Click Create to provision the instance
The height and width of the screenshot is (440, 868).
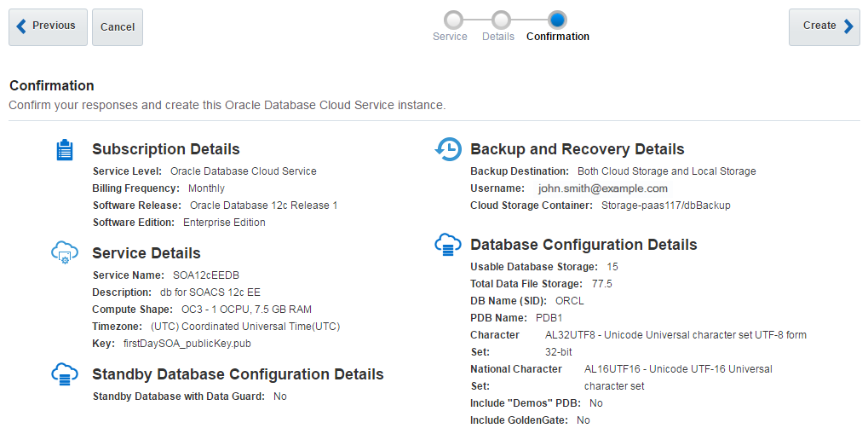(x=824, y=26)
